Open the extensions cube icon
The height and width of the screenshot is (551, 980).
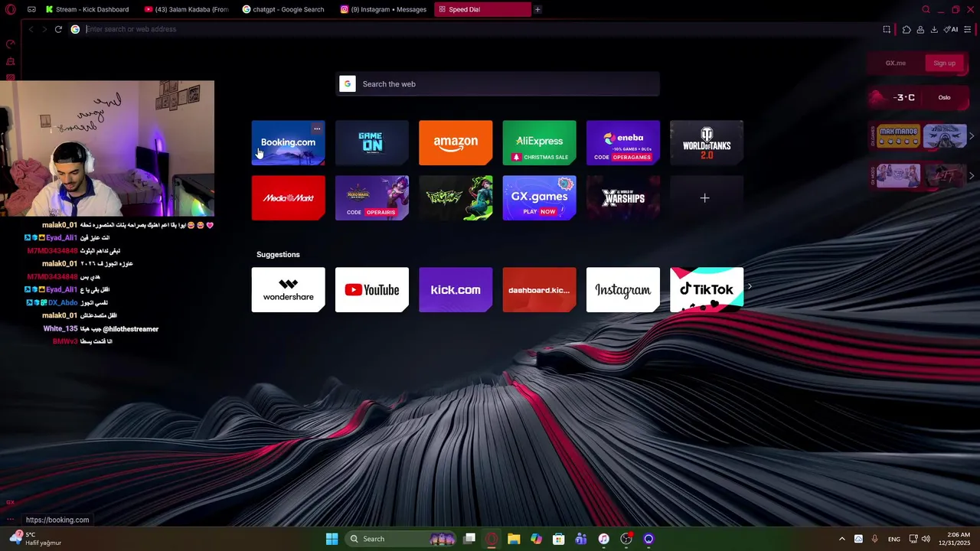coord(906,29)
